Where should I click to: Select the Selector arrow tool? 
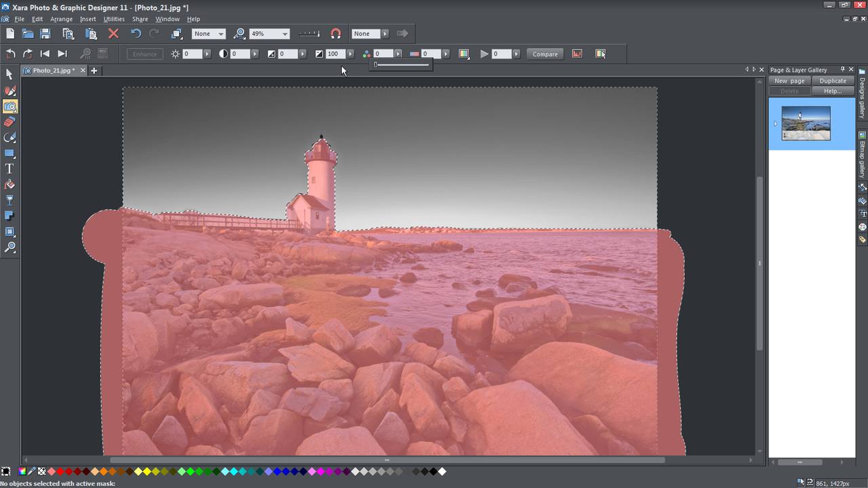pyautogui.click(x=9, y=75)
